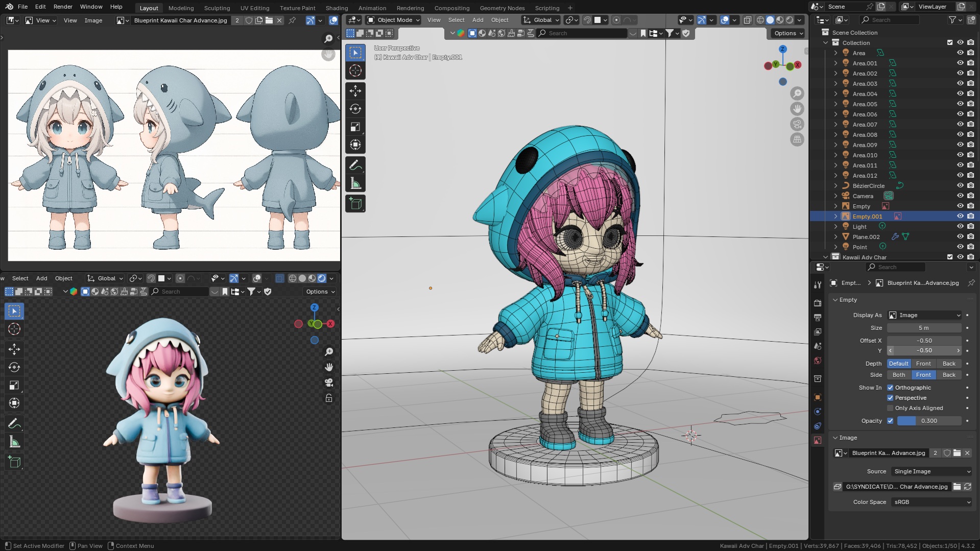Switch to the Sculpting workspace tab
This screenshot has height=551, width=980.
click(217, 8)
